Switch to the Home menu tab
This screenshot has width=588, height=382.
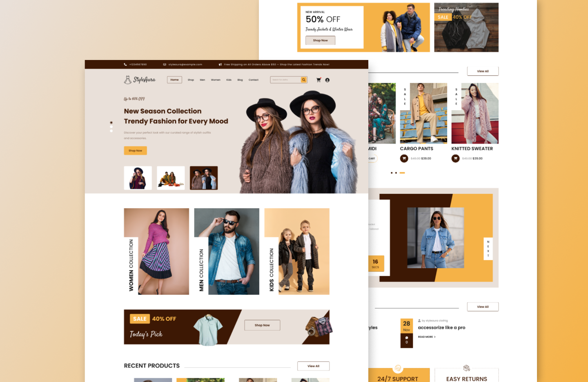[174, 80]
